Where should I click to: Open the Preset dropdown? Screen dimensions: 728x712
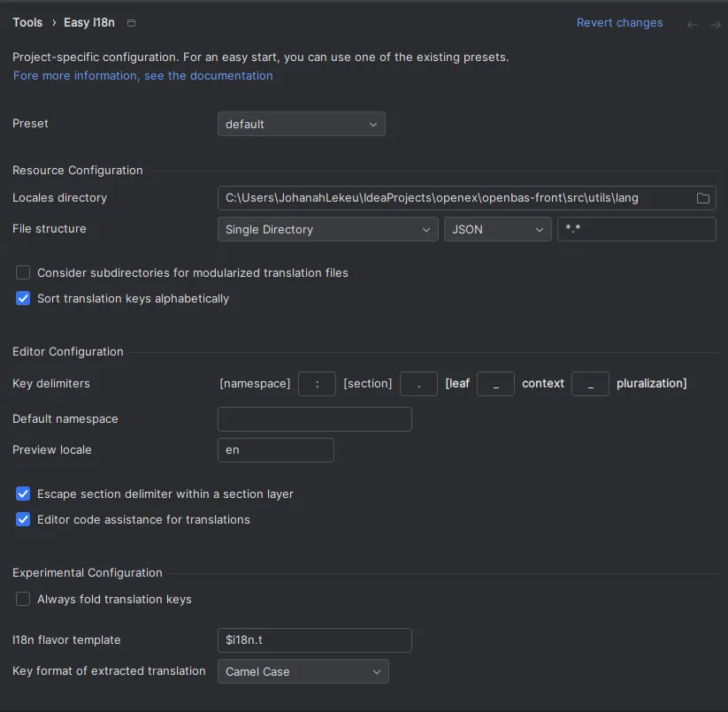point(301,124)
